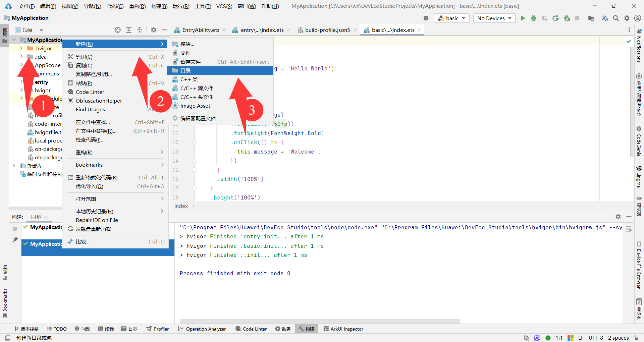Open Bookmarks submenu in context menu

[x=116, y=165]
